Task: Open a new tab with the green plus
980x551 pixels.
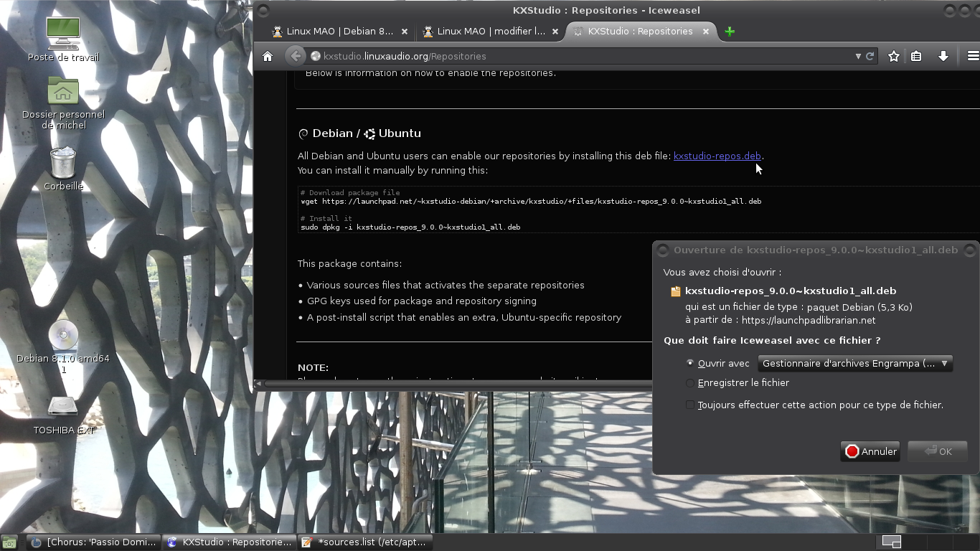Action: [730, 32]
